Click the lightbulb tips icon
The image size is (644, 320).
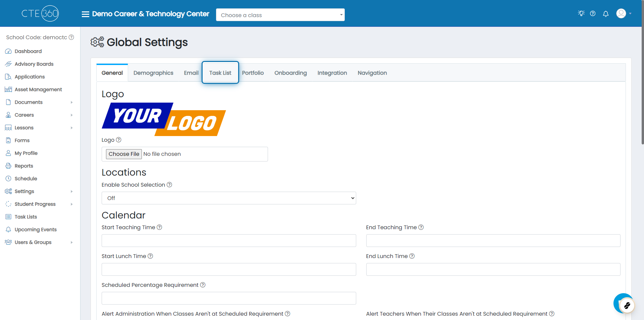[581, 13]
